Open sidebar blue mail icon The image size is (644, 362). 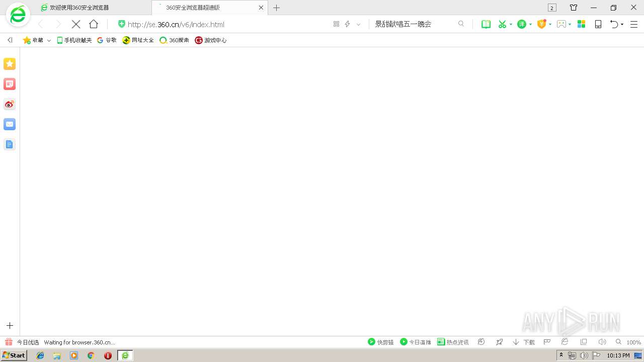click(10, 124)
